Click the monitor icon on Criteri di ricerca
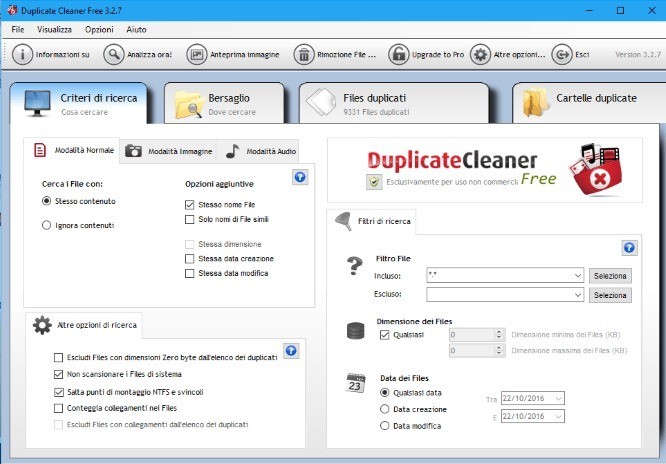 37,103
